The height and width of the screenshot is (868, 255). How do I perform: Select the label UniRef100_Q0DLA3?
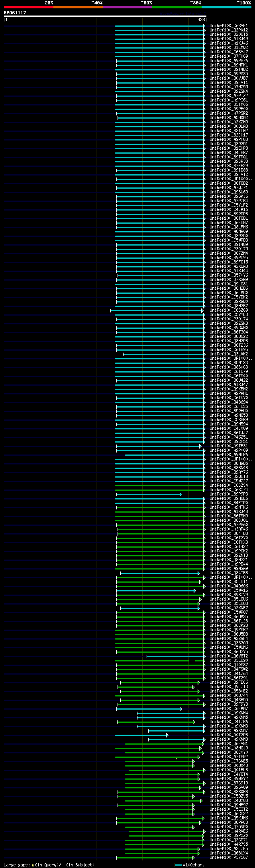[229, 127]
